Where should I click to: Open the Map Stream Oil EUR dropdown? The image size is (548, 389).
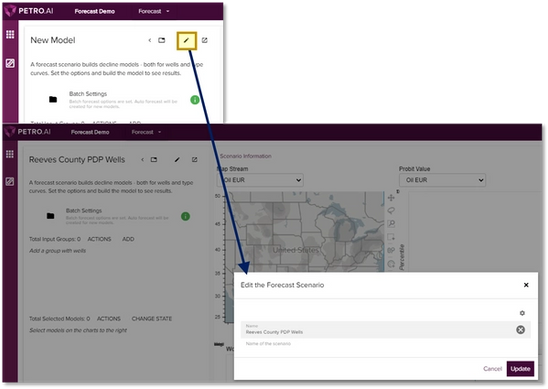260,180
